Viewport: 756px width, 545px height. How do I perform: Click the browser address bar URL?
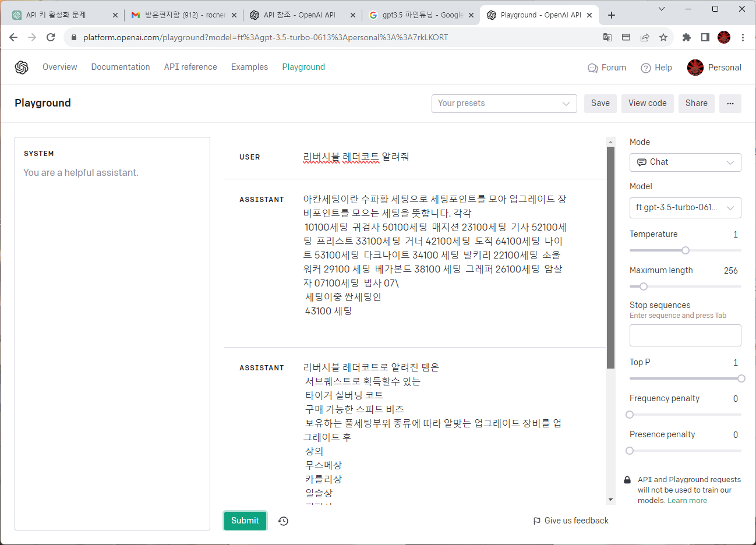tap(266, 37)
